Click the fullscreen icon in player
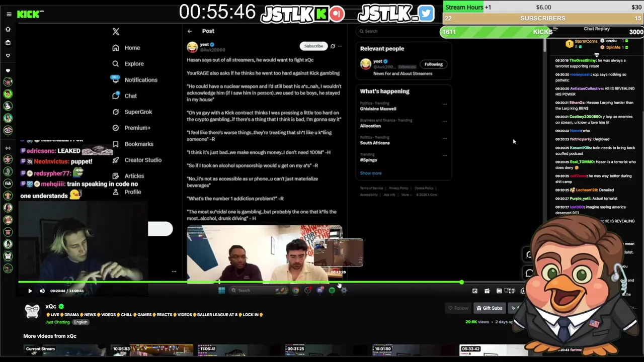Screen dimensions: 644x362 click(511, 291)
